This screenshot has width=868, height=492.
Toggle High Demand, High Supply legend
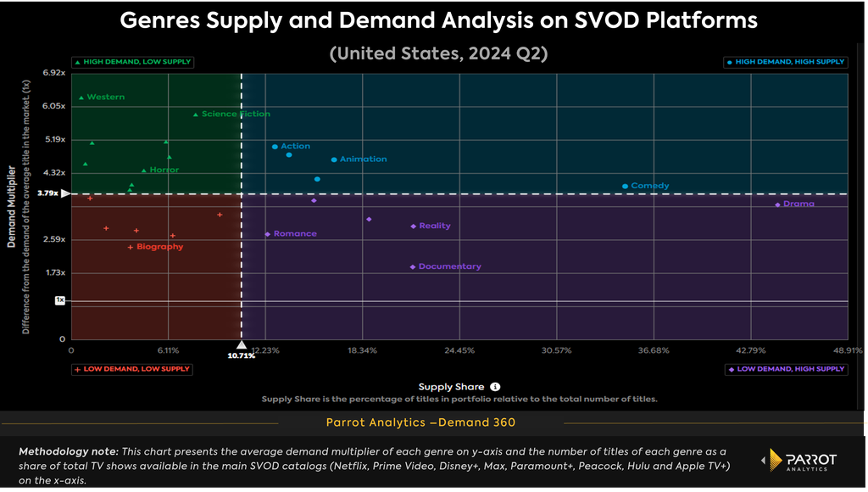coord(786,62)
